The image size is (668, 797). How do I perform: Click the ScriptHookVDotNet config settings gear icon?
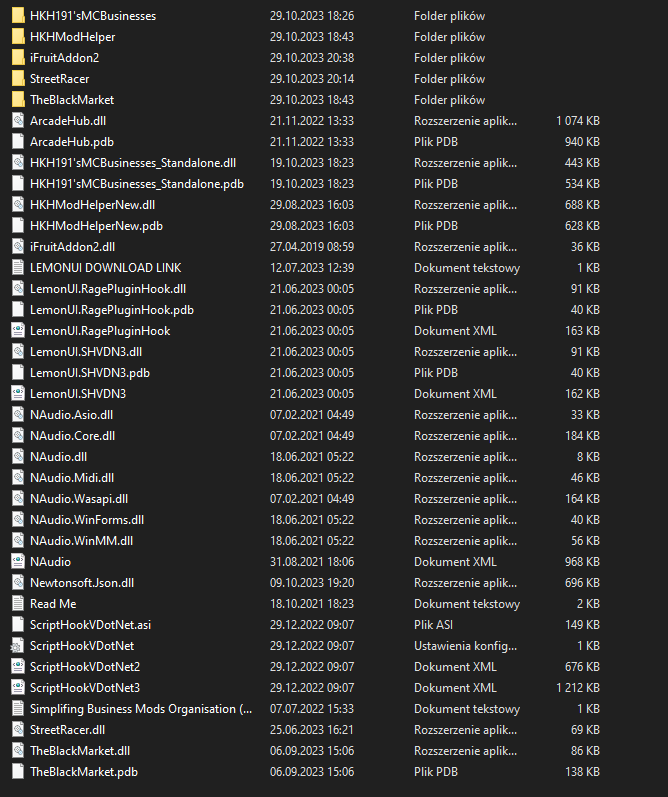17,646
